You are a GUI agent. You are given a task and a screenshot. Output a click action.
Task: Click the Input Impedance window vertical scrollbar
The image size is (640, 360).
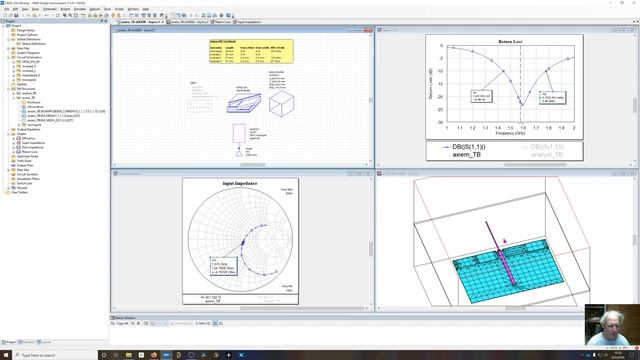[371, 248]
